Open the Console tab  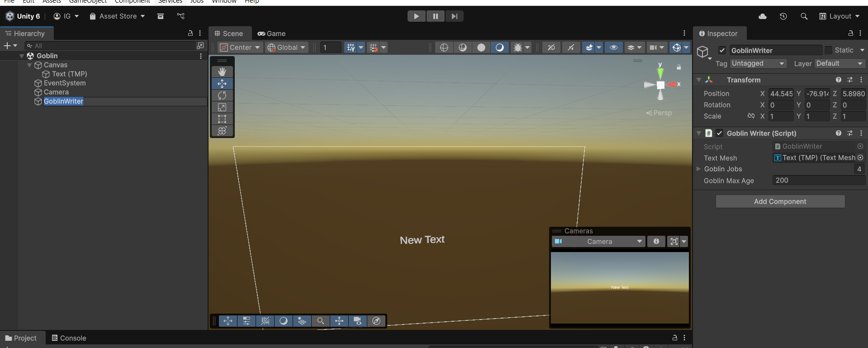[69, 338]
